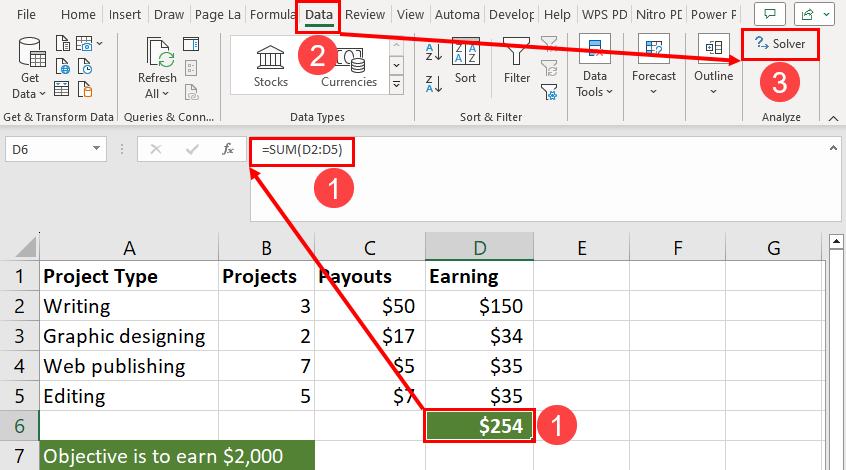Open Recent Sources icon
Image resolution: width=846 pixels, height=470 pixels.
(x=85, y=66)
